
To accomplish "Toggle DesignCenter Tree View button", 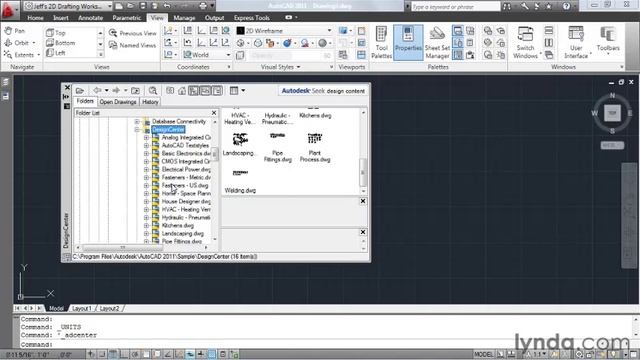I will pyautogui.click(x=193, y=91).
